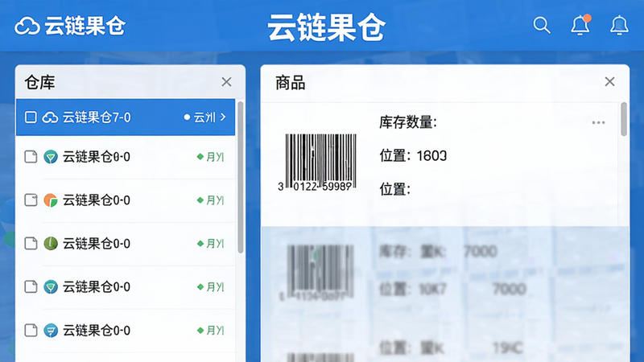
Task: Select the 云链果仓7-0 warehouse name
Action: click(97, 117)
